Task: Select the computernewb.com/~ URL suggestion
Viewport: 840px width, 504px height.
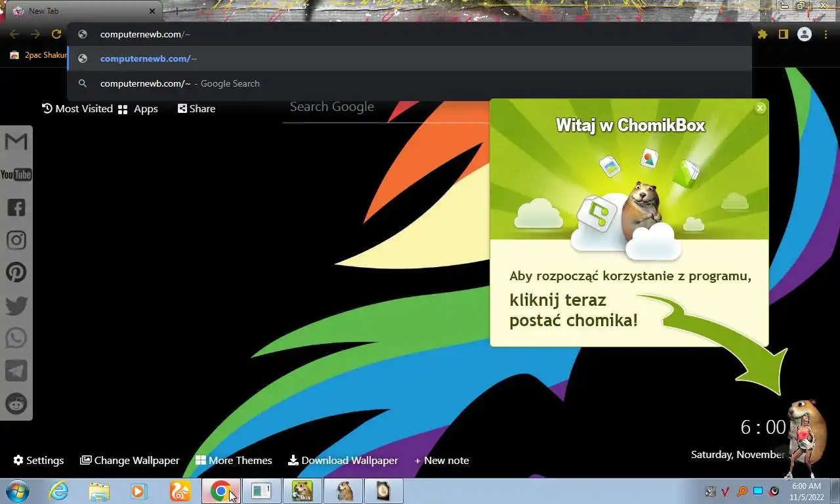Action: tap(409, 58)
